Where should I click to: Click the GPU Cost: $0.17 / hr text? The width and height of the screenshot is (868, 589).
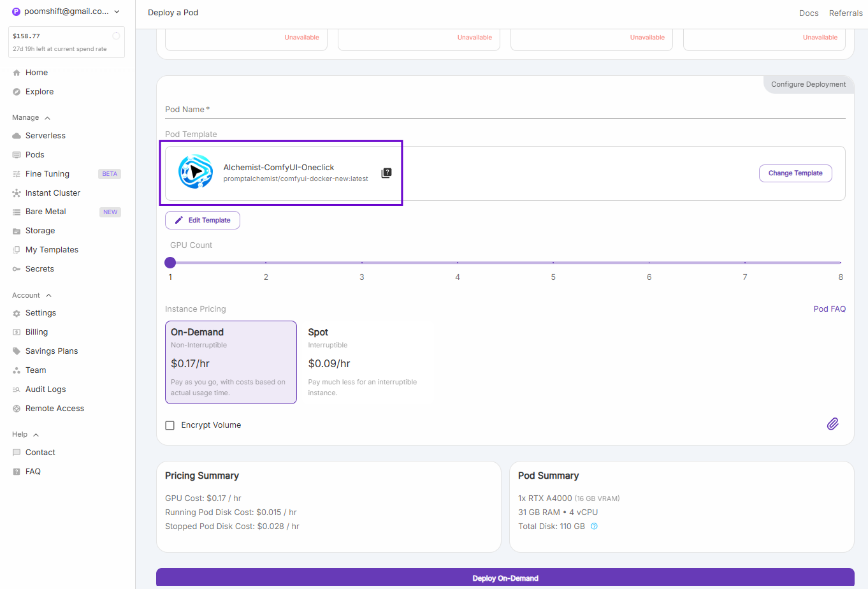[203, 498]
